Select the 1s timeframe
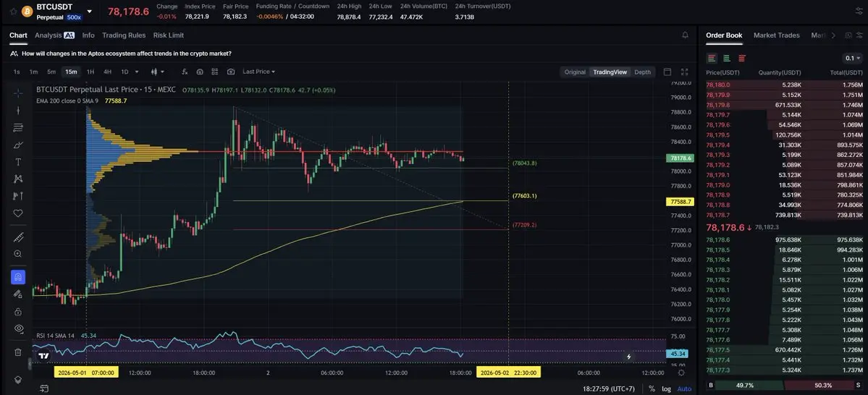The width and height of the screenshot is (868, 395). [17, 72]
